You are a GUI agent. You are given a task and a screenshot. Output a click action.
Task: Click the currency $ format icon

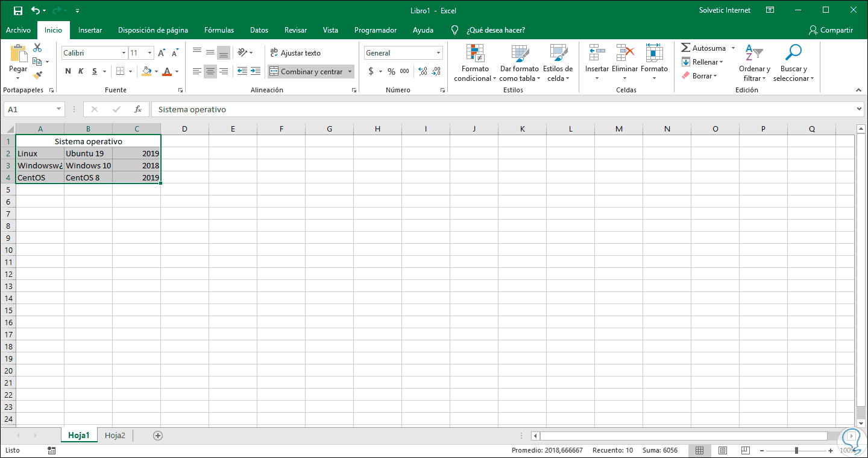[x=371, y=71]
